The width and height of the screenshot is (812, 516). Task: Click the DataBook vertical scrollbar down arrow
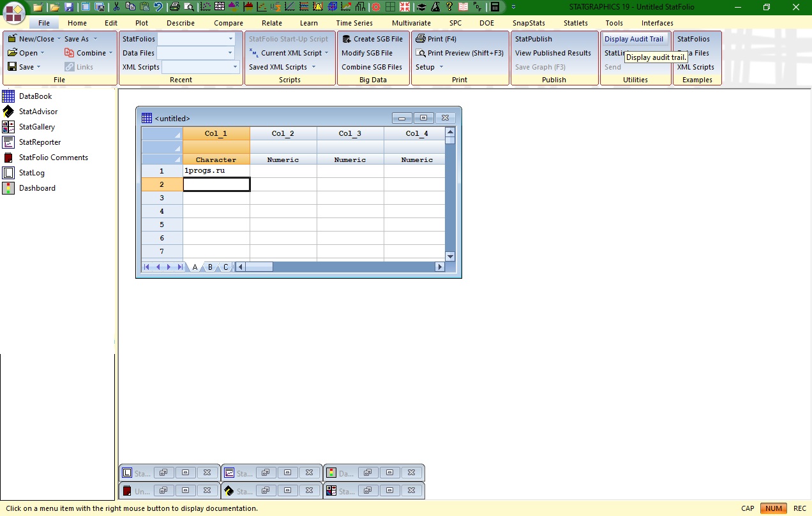tap(450, 256)
